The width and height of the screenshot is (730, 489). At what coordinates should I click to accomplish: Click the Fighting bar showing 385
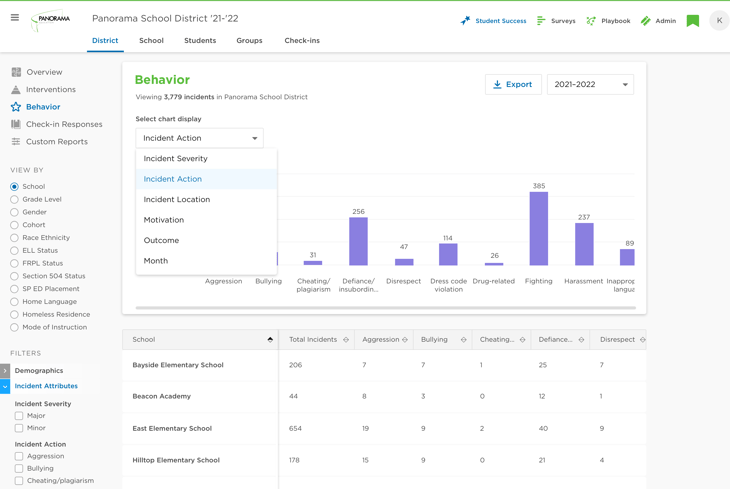click(x=539, y=229)
